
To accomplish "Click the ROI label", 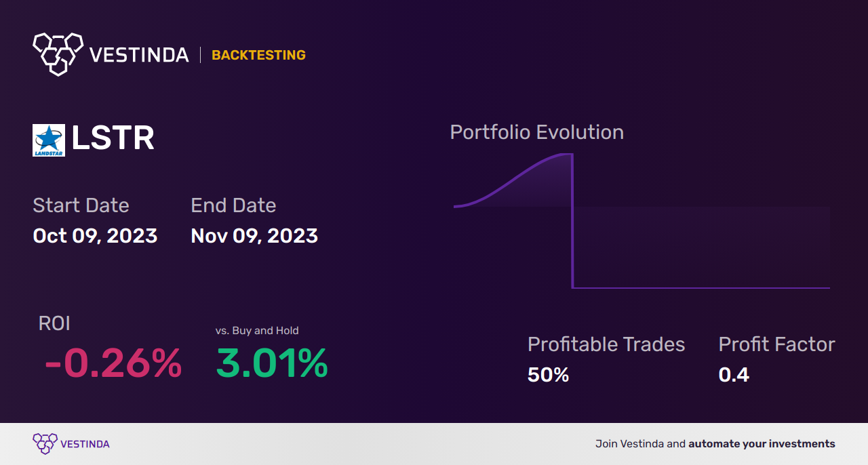I will point(54,323).
